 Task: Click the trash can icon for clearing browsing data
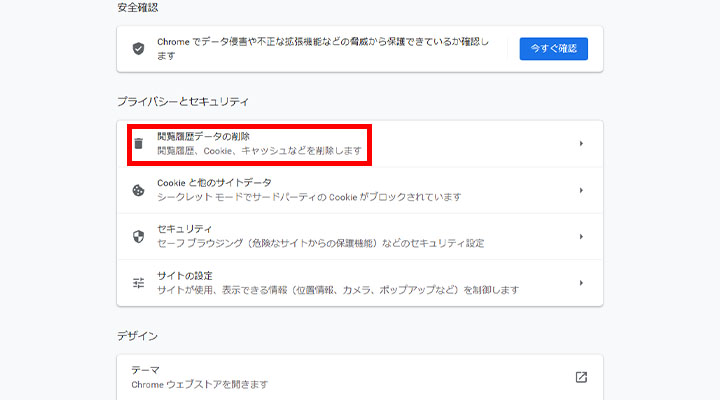click(x=139, y=144)
